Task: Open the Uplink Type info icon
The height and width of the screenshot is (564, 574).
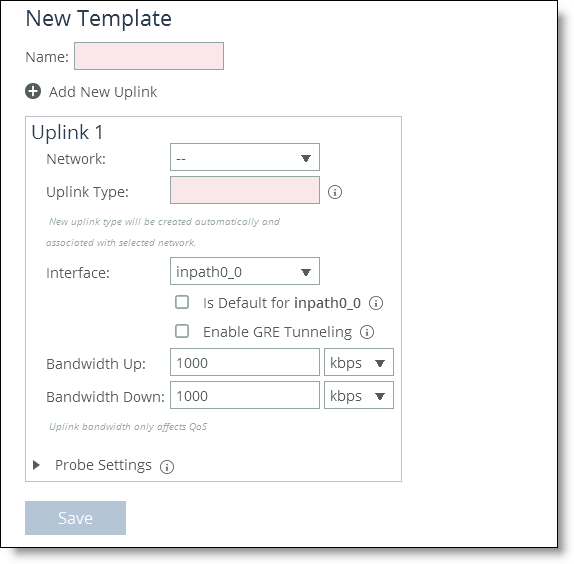Action: (335, 192)
